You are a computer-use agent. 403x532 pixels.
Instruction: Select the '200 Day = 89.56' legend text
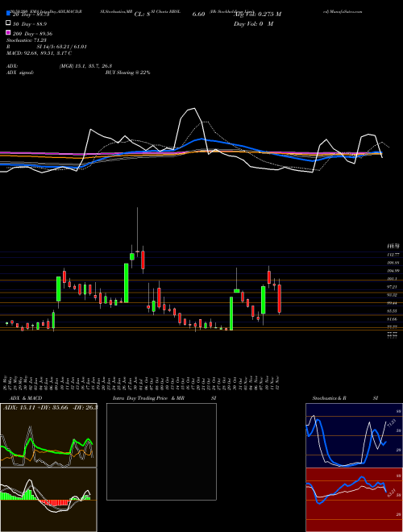[32, 34]
